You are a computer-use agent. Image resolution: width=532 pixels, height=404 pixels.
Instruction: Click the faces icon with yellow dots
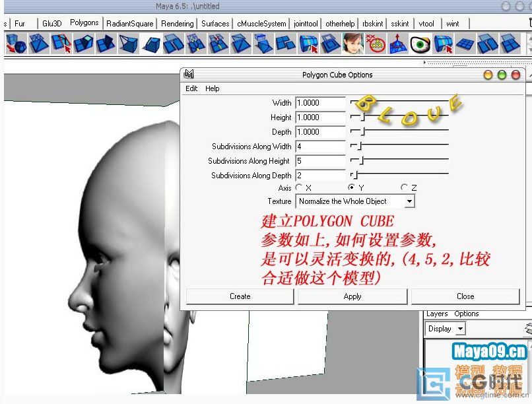(196, 44)
